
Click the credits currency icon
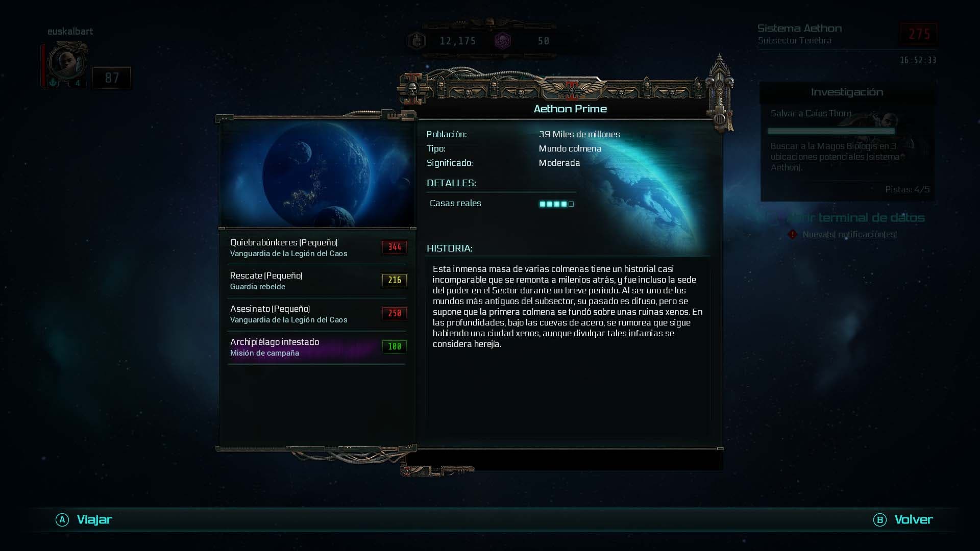(417, 41)
